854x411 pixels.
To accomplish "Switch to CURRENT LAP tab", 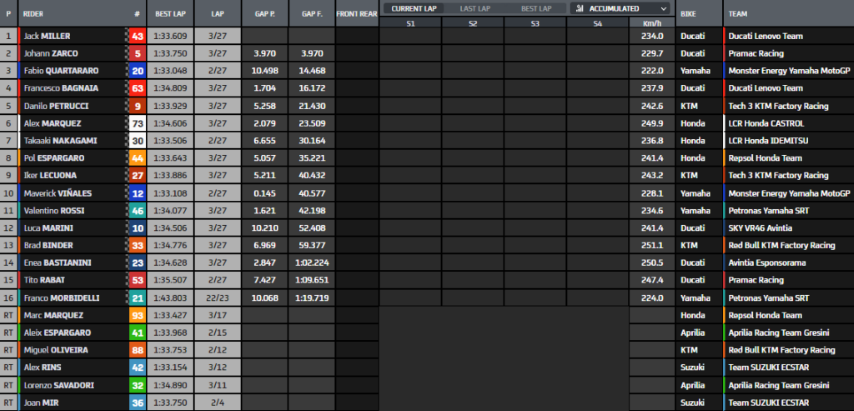I will tap(413, 9).
